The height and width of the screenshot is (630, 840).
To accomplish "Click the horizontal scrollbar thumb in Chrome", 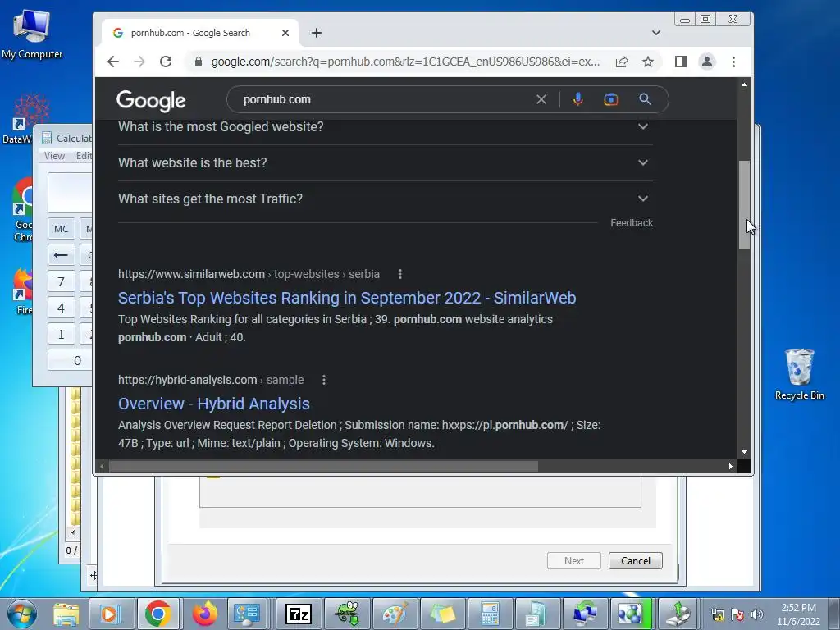I will click(323, 467).
